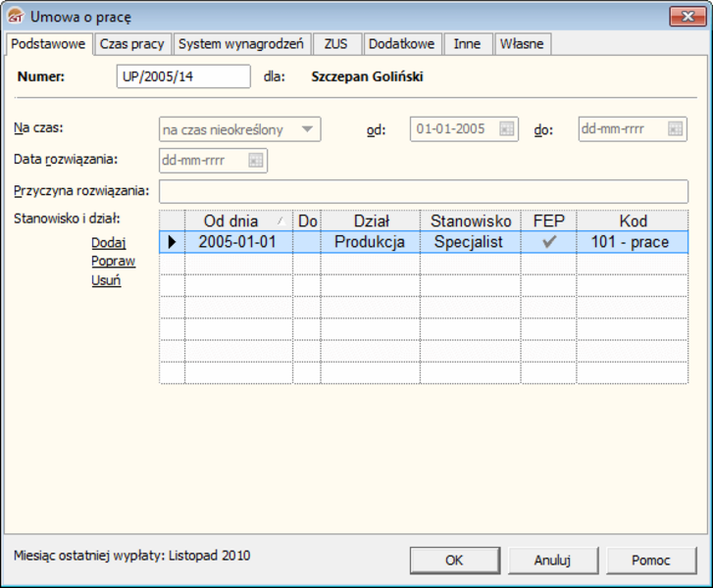713x588 pixels.
Task: Expand the 'Na czas' dropdown
Action: [x=307, y=129]
